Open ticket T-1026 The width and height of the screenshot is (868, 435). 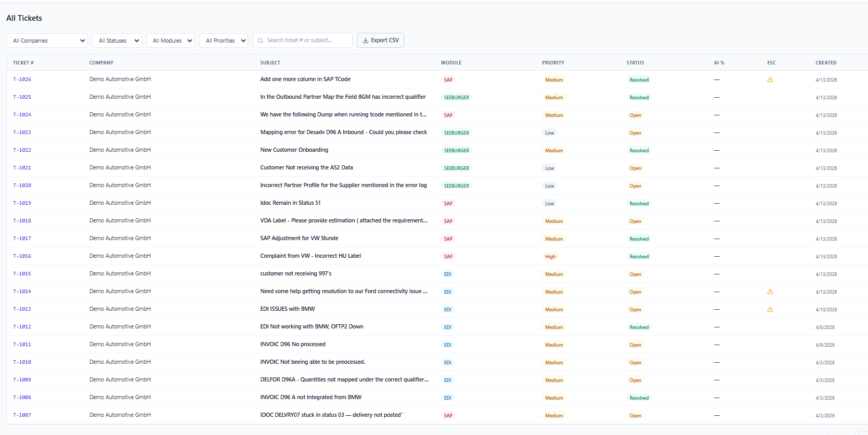[22, 80]
